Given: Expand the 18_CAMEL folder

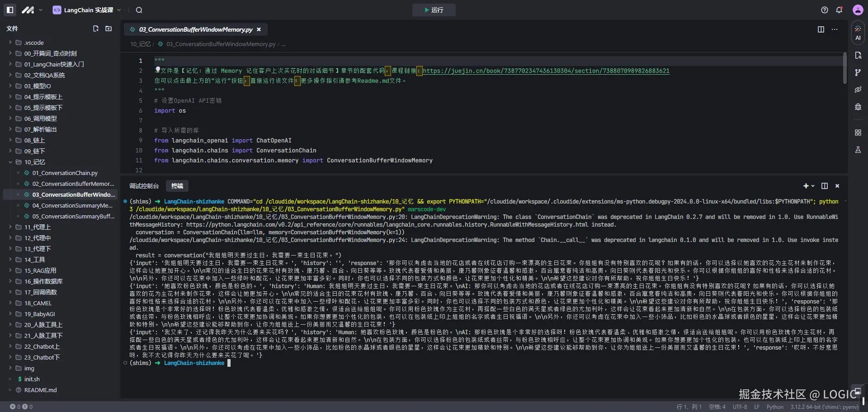Looking at the screenshot, I should 38,303.
